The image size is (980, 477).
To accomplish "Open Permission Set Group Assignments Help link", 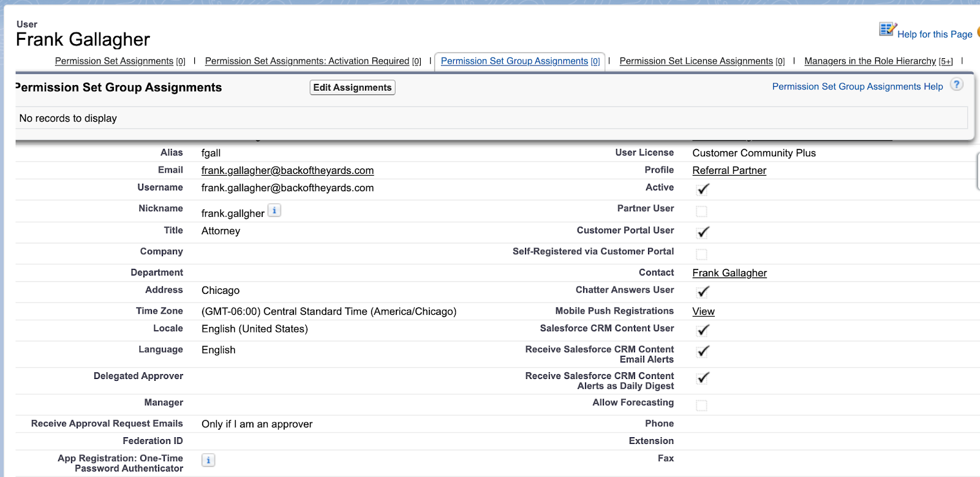I will point(858,87).
